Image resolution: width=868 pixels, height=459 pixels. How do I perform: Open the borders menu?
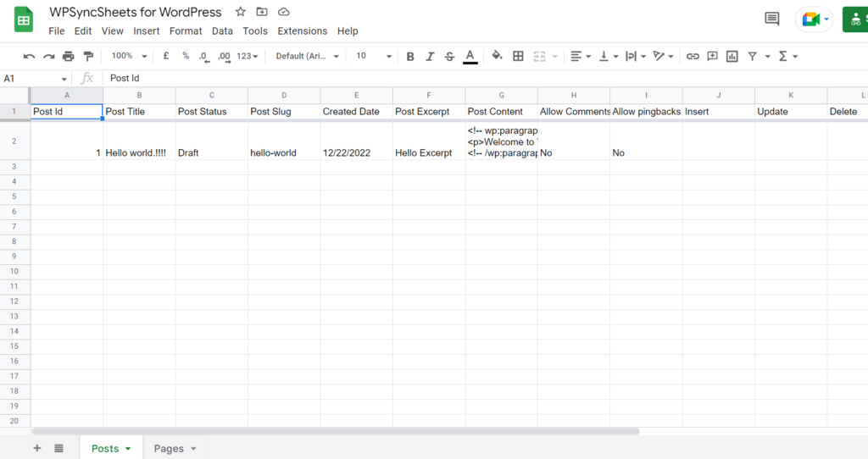518,56
